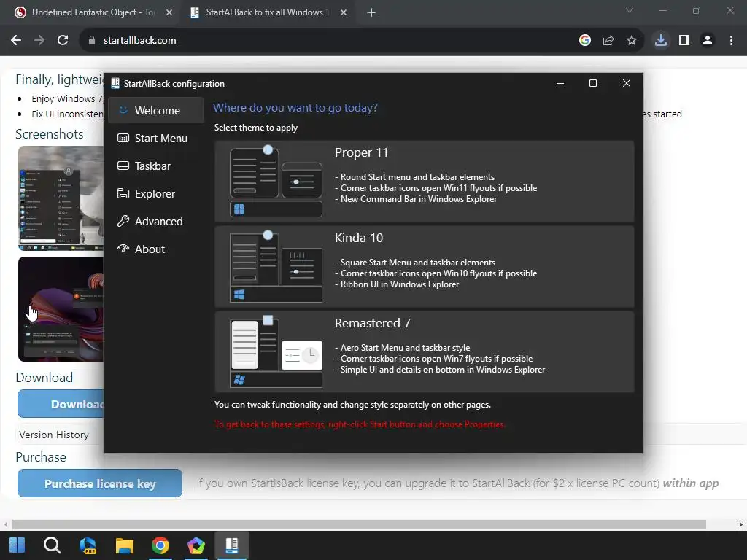Image resolution: width=747 pixels, height=560 pixels.
Task: Open the Chrome profile icon
Action: 708,41
